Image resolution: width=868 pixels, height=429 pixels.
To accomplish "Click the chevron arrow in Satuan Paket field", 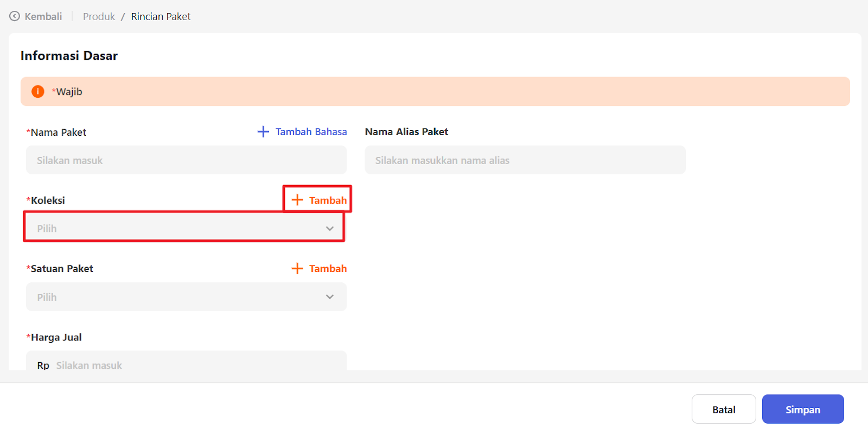I will [x=329, y=297].
